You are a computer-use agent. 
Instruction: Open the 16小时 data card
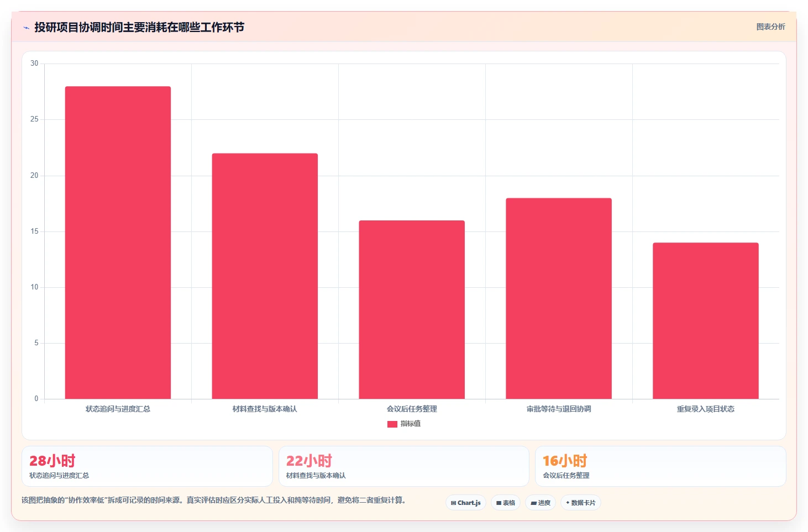coord(660,466)
